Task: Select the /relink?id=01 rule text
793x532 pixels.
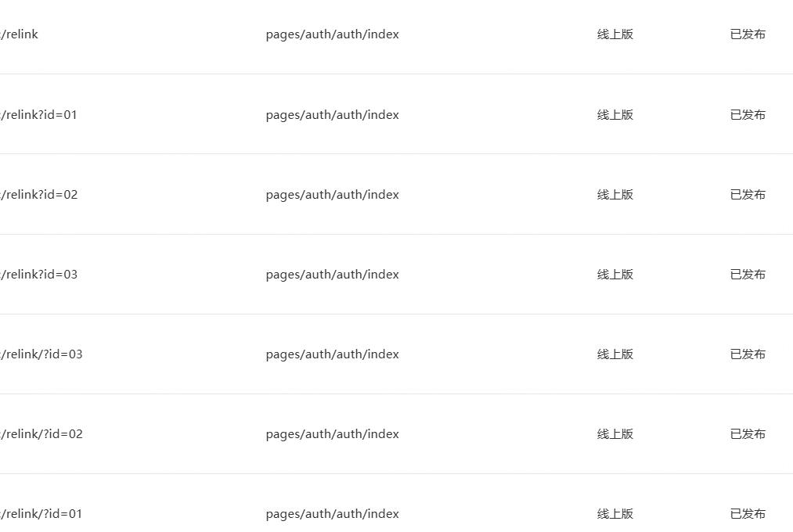Action: coord(38,115)
